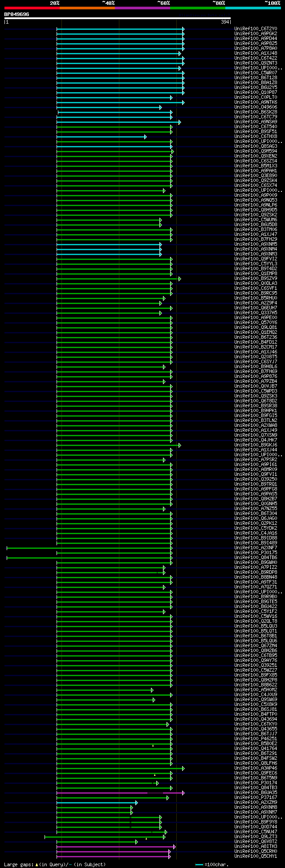Screen dimensions: 285x868
Task: Click the purple ~60% identity legend segment
Action: pos(142,8)
